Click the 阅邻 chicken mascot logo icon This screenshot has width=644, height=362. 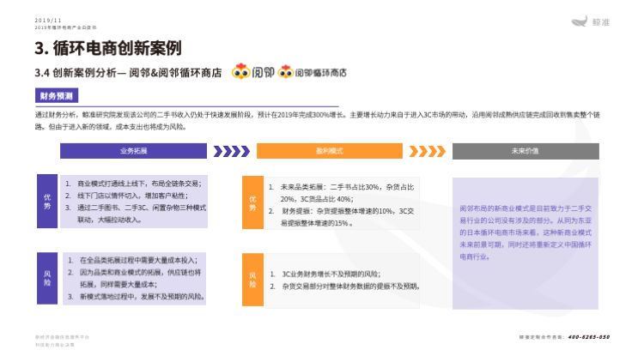coord(240,71)
